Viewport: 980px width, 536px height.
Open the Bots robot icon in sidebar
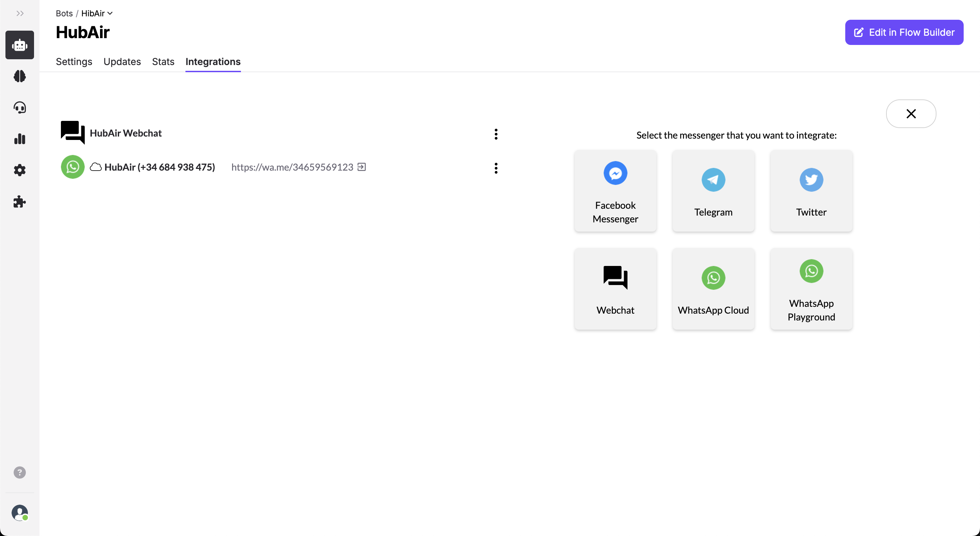coord(19,45)
